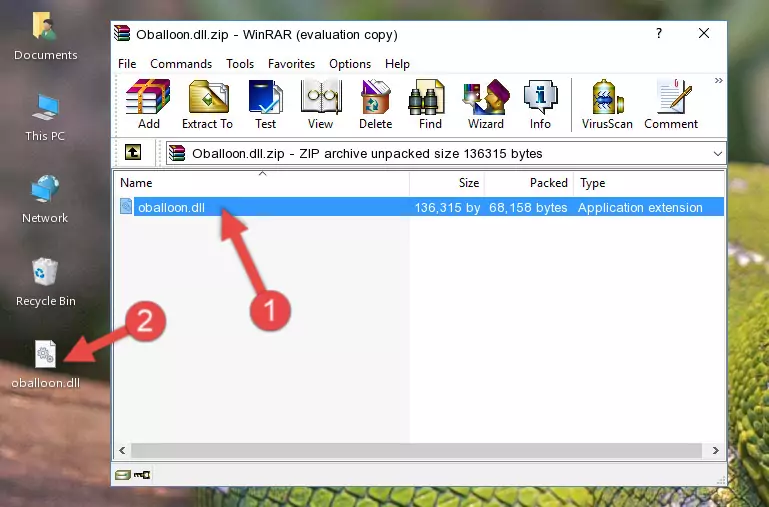Click the password key icon in status bar
Screen dimensions: 769x507
coord(142,474)
